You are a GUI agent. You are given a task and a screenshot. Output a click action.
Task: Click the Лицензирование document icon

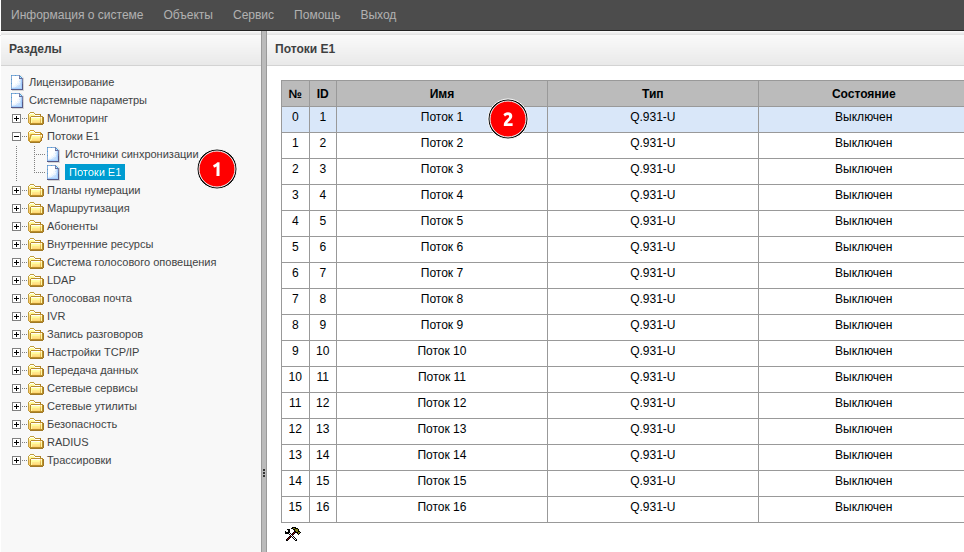pyautogui.click(x=16, y=82)
